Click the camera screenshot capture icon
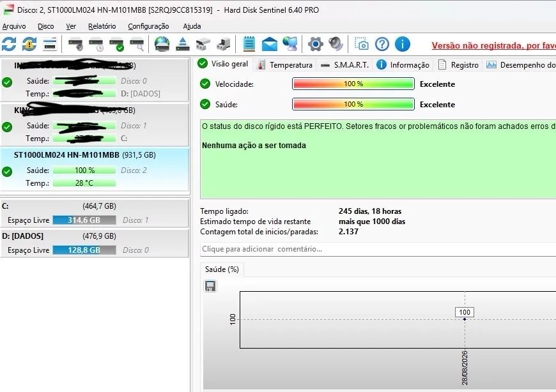 point(362,44)
